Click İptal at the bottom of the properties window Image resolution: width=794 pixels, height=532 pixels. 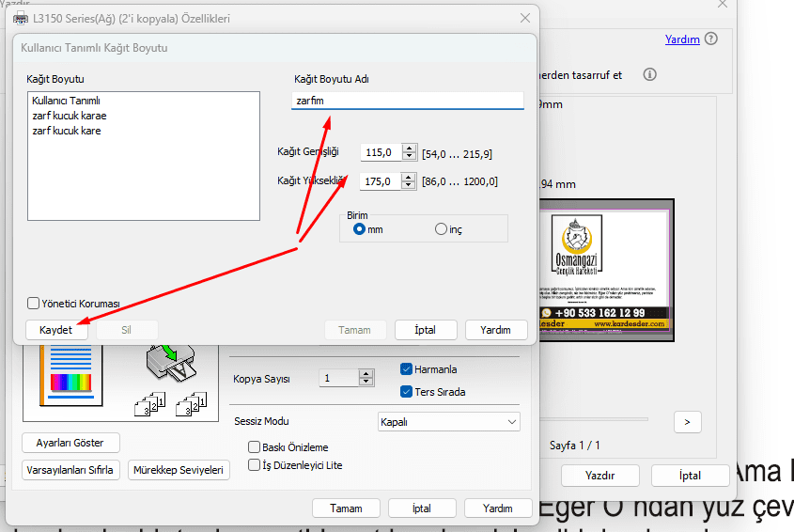pos(422,509)
